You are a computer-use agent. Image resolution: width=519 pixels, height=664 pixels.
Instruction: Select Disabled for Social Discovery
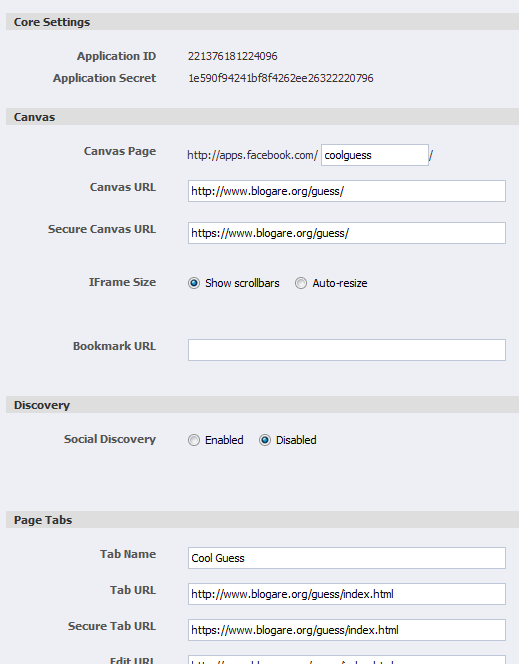coord(265,440)
